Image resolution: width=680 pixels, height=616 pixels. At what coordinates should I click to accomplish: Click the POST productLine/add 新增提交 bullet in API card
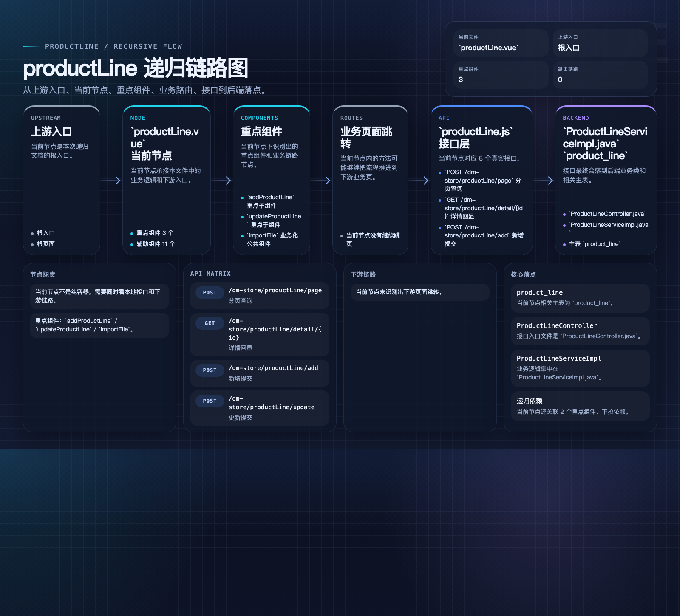coord(481,236)
